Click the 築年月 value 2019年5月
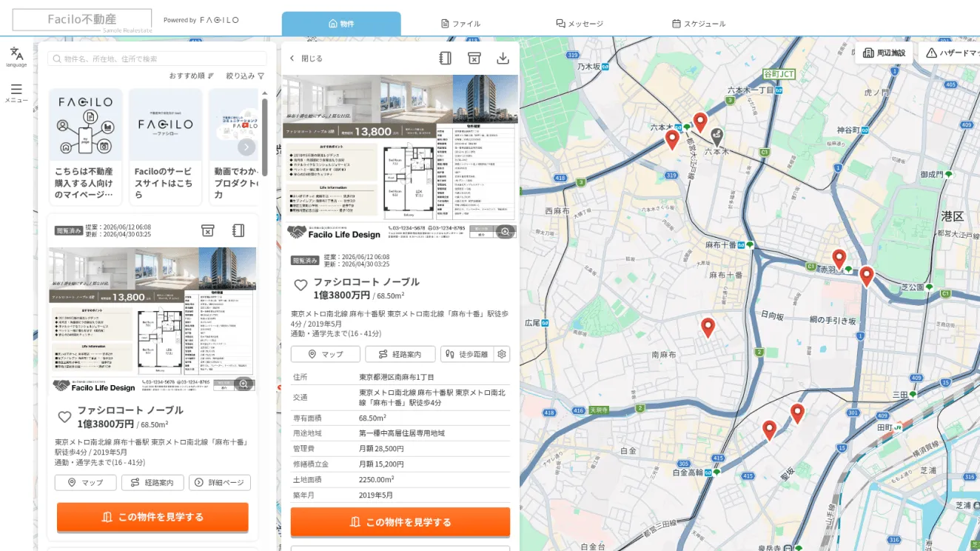The image size is (980, 551). [376, 495]
